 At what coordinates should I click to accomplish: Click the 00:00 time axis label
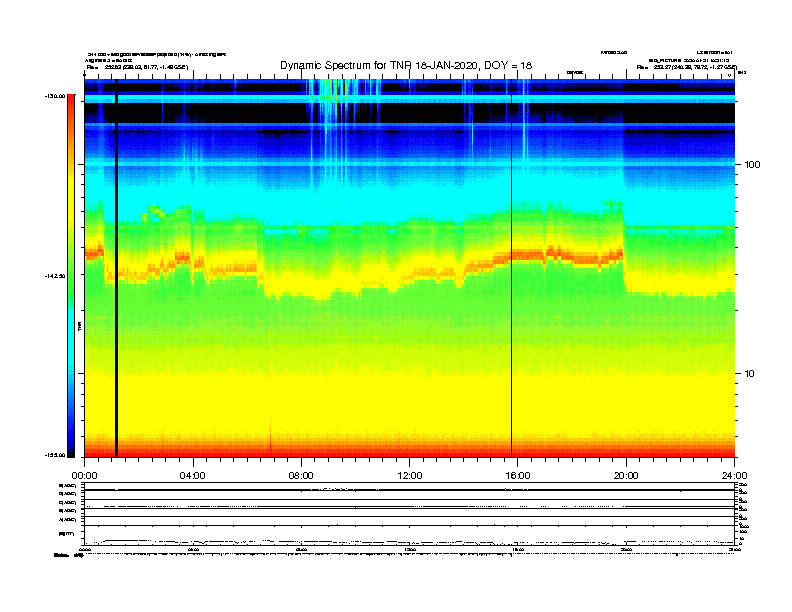(84, 476)
